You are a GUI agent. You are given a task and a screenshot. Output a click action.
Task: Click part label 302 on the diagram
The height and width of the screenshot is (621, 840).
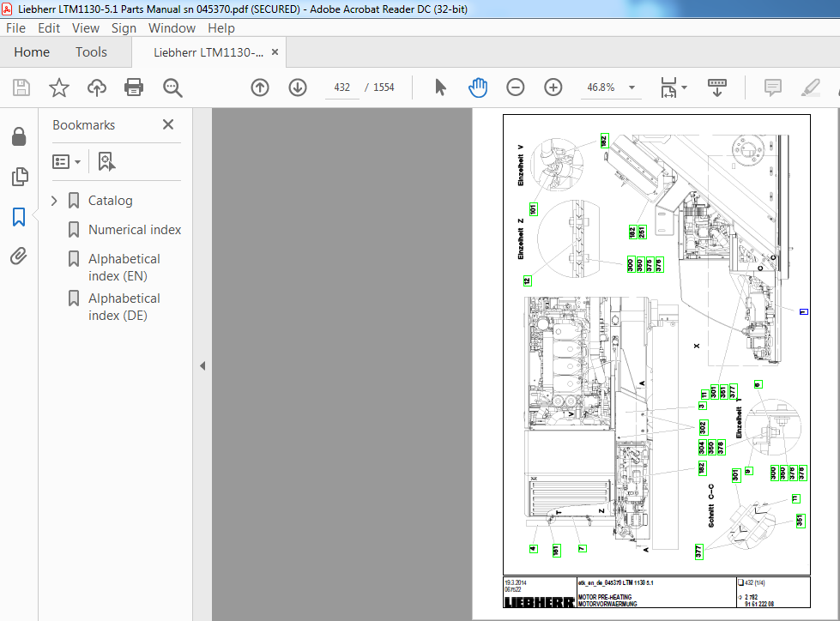click(703, 428)
